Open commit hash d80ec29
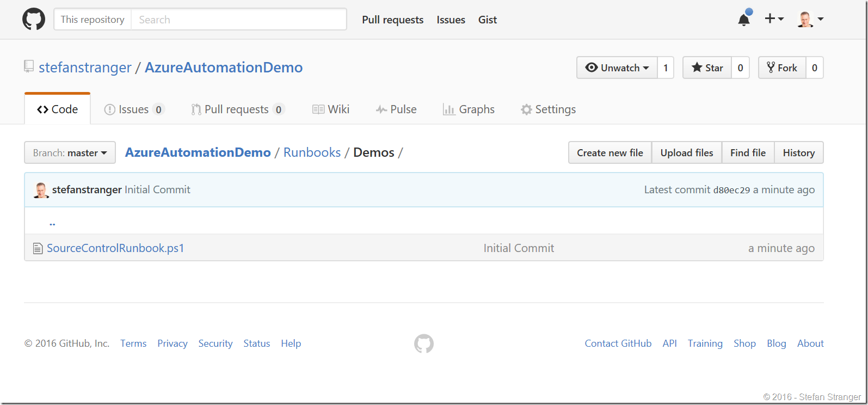This screenshot has width=868, height=405. [731, 190]
